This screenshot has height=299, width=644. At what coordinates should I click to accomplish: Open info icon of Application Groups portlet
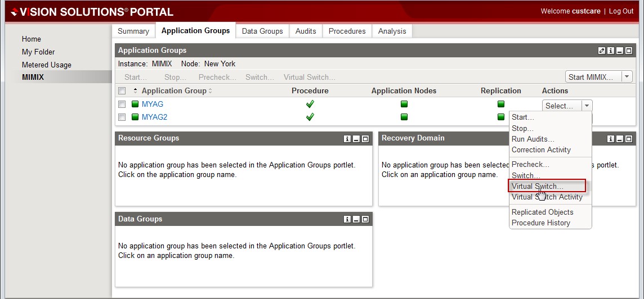pyautogui.click(x=610, y=51)
